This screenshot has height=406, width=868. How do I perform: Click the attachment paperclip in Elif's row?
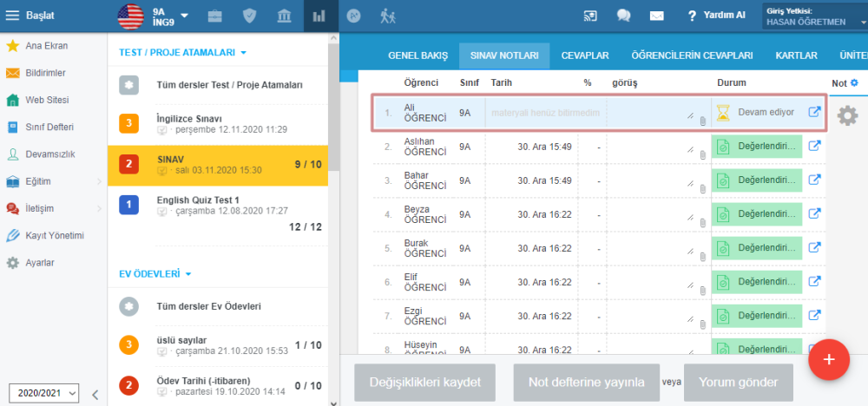click(702, 291)
